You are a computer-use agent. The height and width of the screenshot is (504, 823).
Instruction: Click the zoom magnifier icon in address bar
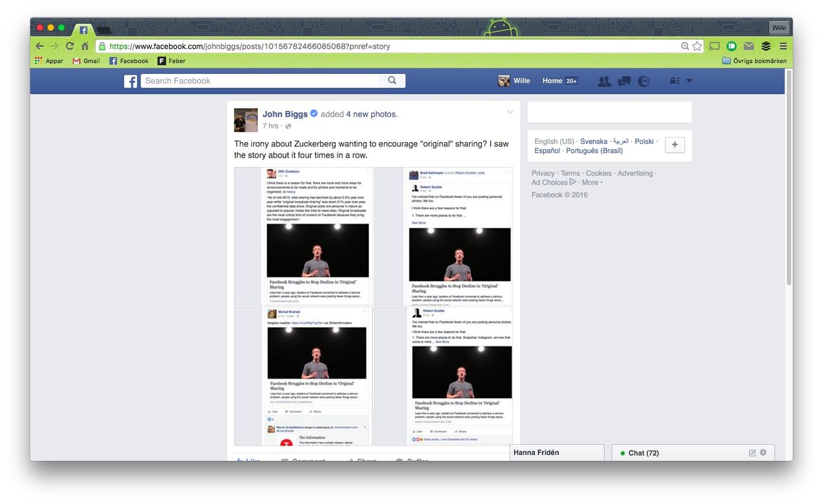(685, 46)
